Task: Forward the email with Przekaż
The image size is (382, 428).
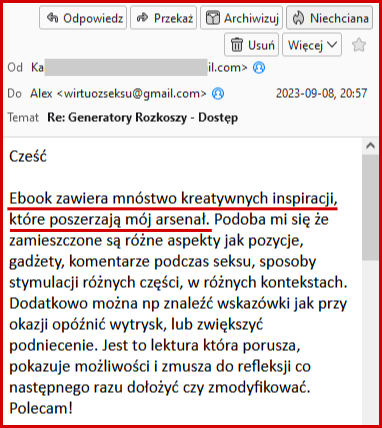Action: (164, 18)
